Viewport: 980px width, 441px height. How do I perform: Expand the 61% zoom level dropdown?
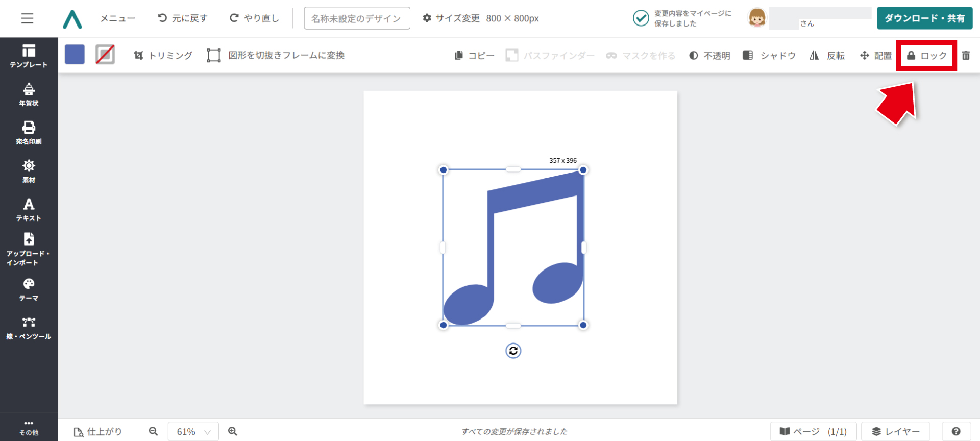(x=193, y=432)
